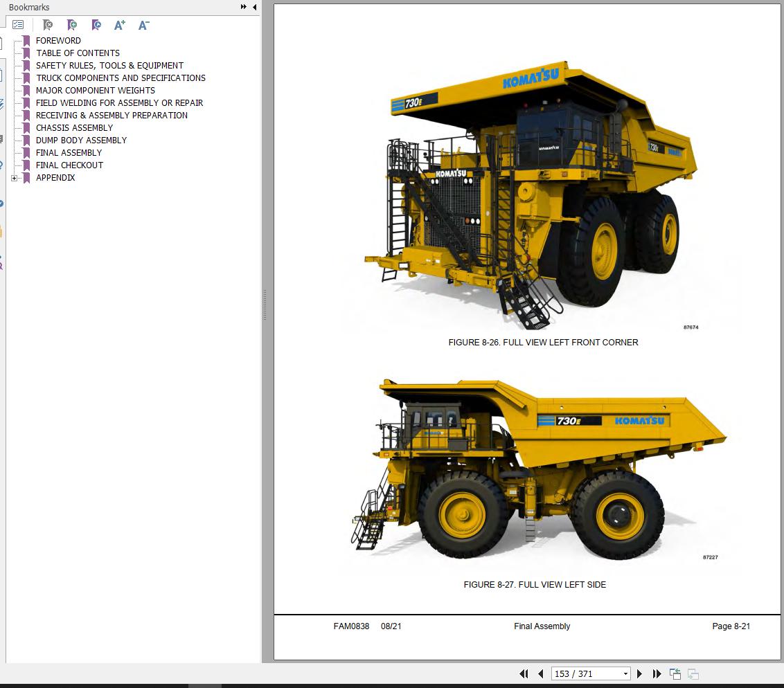Go to next page with arrow icon
This screenshot has height=688, width=784.
pyautogui.click(x=639, y=673)
